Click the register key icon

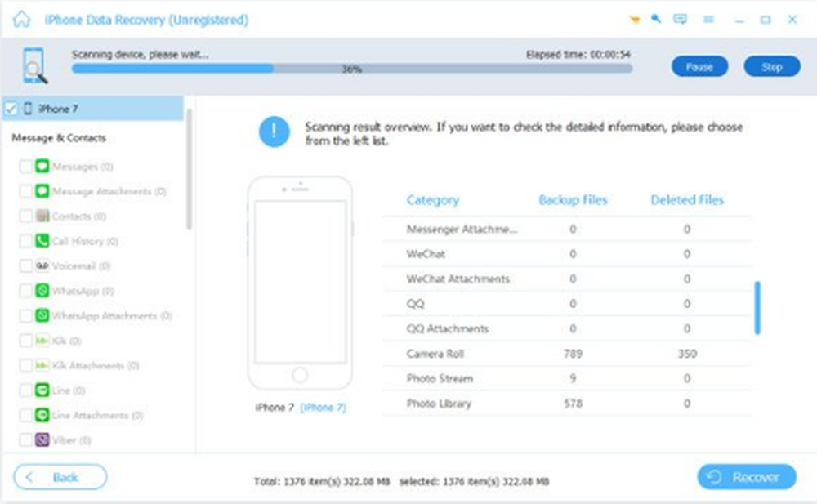click(656, 19)
